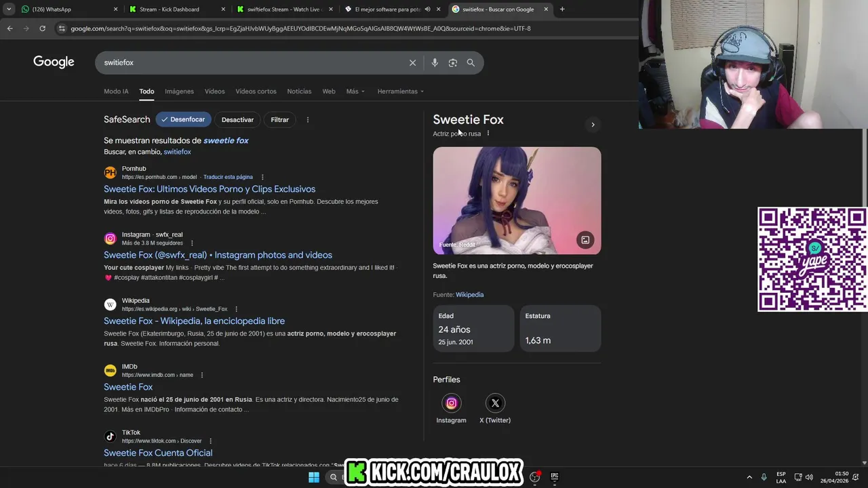Open SafeSearch three-dot options menu
Image resolution: width=868 pixels, height=488 pixels.
[x=307, y=120]
